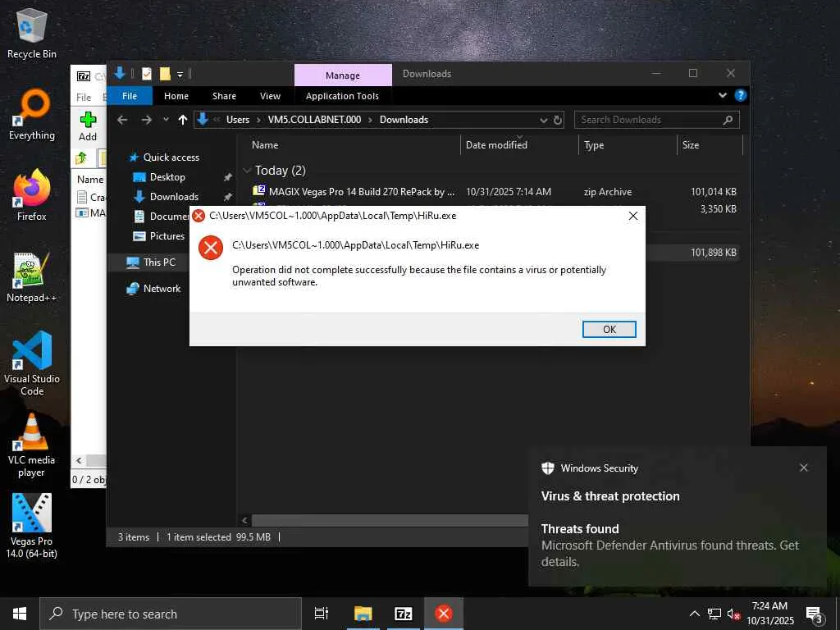This screenshot has width=840, height=630.
Task: Select Network in the navigation pane
Action: [162, 289]
